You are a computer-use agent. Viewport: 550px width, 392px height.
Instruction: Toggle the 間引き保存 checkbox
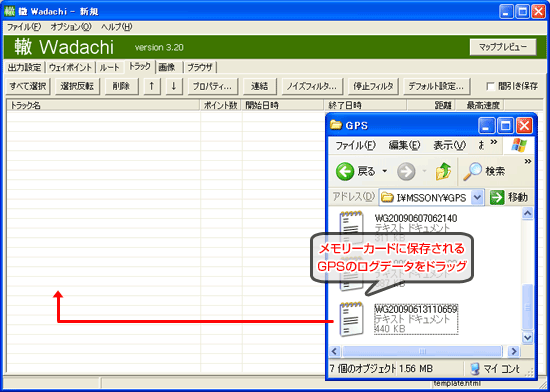coord(491,86)
